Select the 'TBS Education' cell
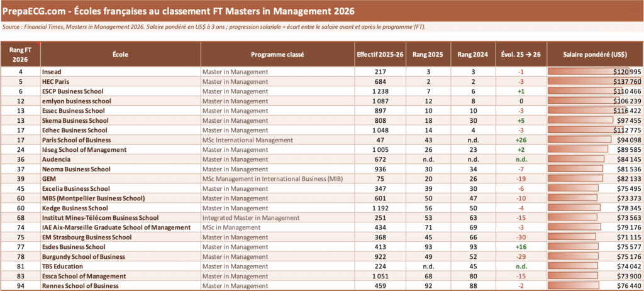Screen dimensions: 644x291 (120, 266)
